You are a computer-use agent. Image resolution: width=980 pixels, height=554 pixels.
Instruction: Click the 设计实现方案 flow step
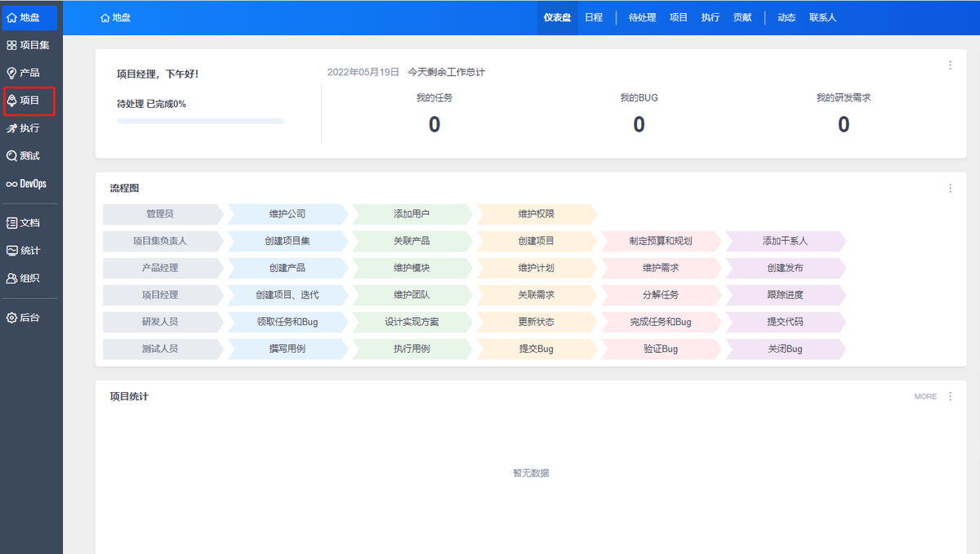412,322
